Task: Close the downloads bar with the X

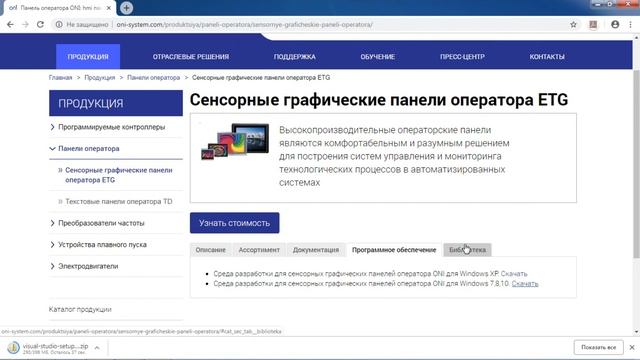Action: coord(632,347)
